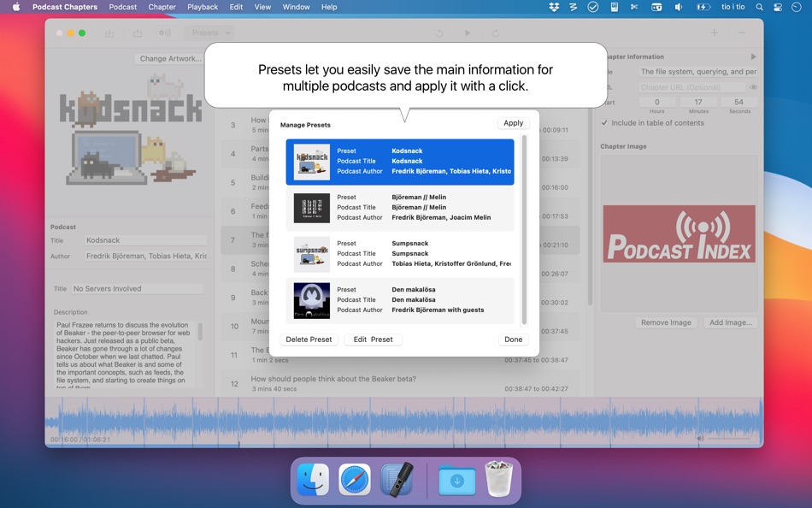The width and height of the screenshot is (812, 508).
Task: Click the Sumpsnack preset artwork thumbnail
Action: coord(312,254)
